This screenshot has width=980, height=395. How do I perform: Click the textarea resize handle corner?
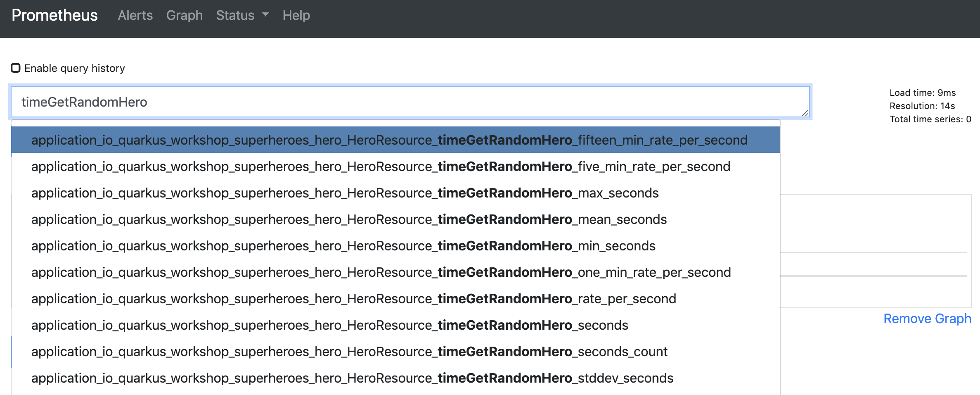point(805,113)
